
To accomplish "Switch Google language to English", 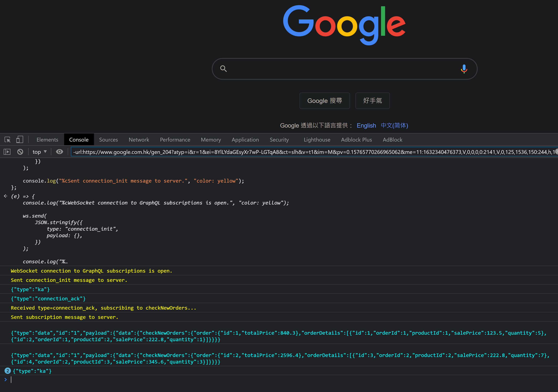I will click(366, 125).
